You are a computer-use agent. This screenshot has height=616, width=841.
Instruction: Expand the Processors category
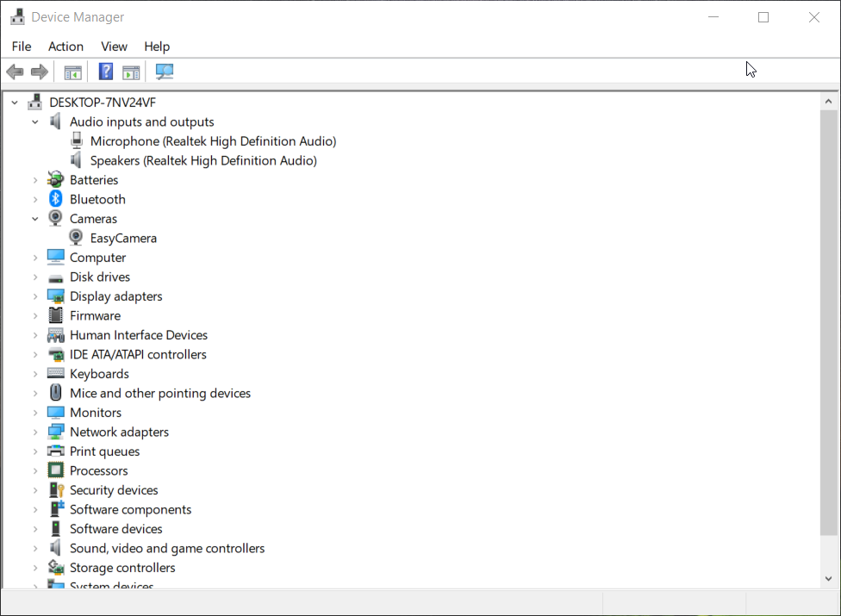pyautogui.click(x=35, y=470)
